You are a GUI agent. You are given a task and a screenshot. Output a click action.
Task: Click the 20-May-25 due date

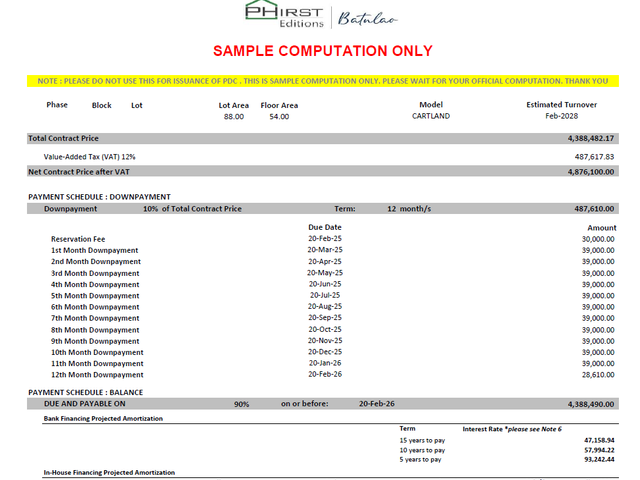[325, 273]
